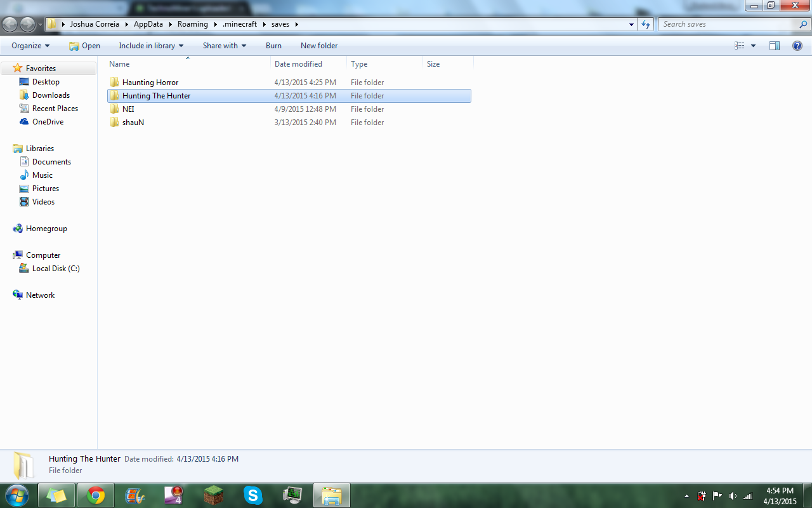The image size is (812, 508).
Task: Open the Documents library
Action: point(51,162)
